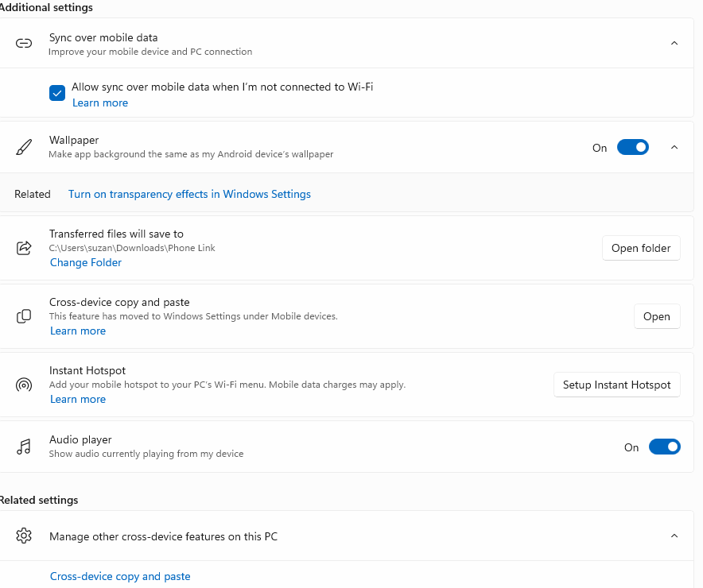Click the Open button for copy and paste
The height and width of the screenshot is (588, 703).
tap(656, 316)
